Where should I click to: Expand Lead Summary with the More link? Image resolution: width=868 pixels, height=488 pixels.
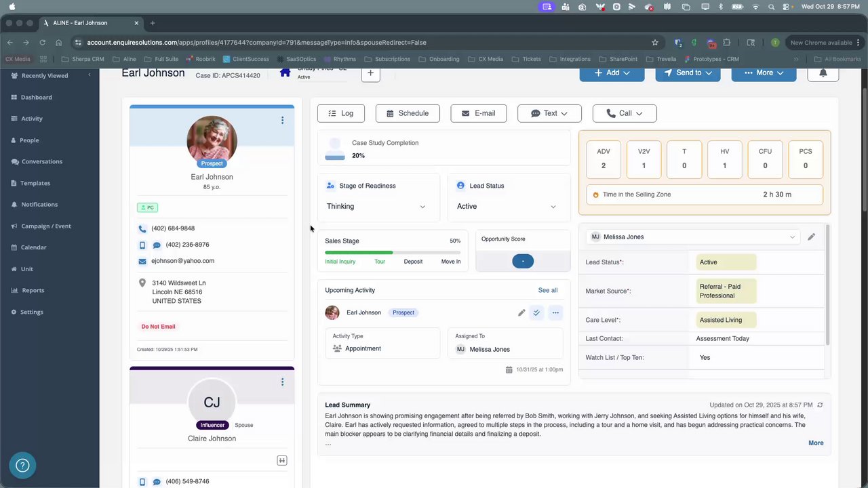tap(816, 443)
